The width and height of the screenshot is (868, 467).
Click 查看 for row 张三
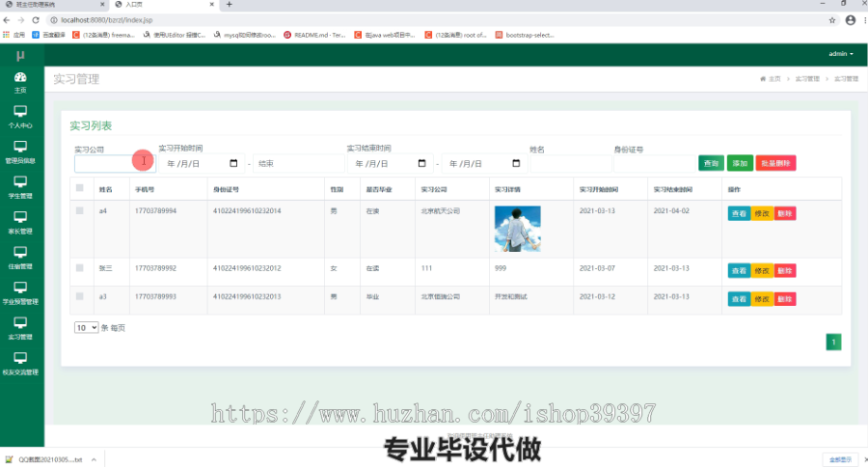pos(739,270)
